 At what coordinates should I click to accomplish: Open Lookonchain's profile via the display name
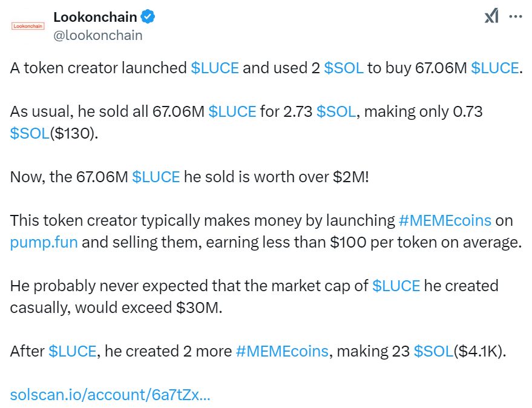(94, 16)
